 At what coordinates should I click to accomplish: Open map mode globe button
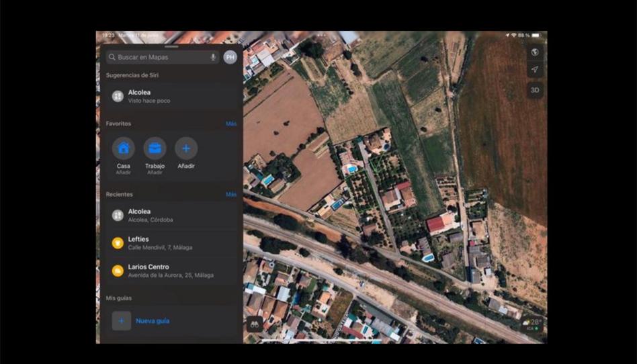click(535, 52)
